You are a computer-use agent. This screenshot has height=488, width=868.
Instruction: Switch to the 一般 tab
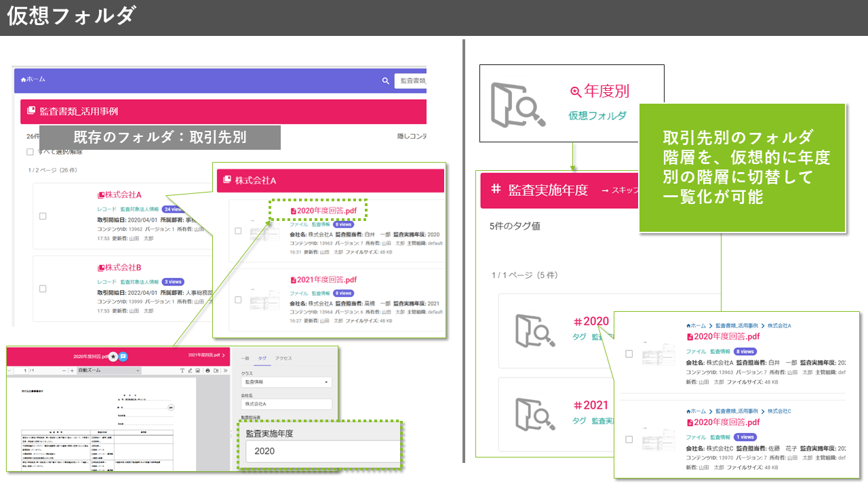pyautogui.click(x=245, y=358)
